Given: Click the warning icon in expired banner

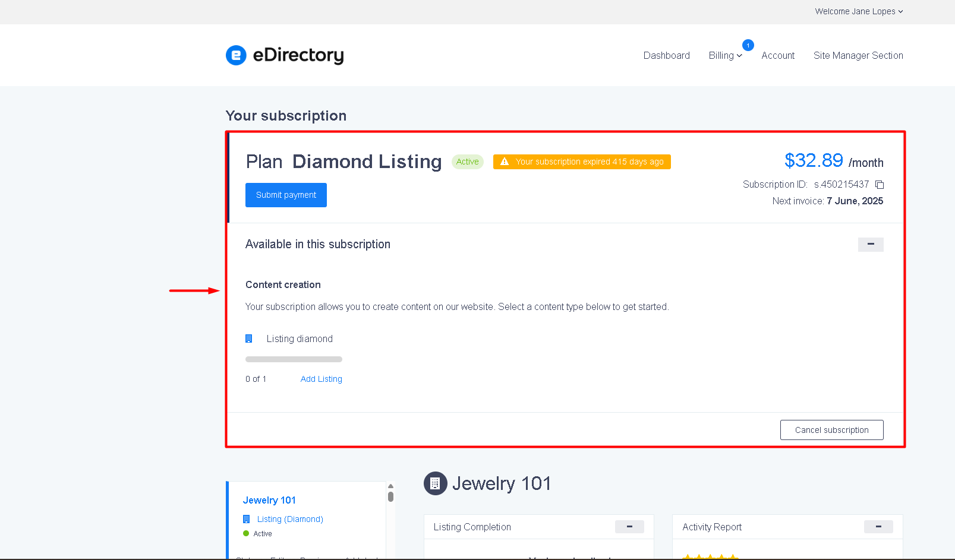Looking at the screenshot, I should click(x=505, y=162).
